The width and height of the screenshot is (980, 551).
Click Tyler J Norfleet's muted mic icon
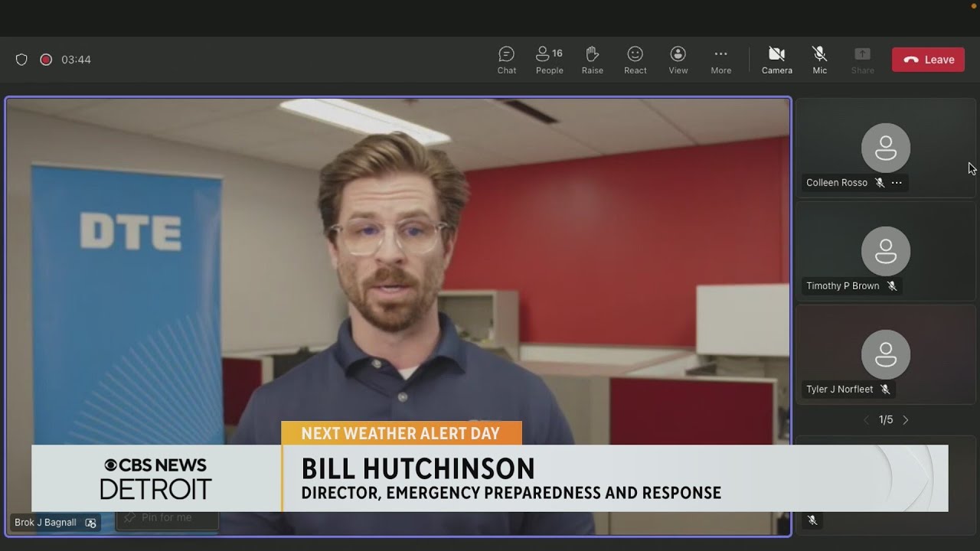pyautogui.click(x=885, y=390)
